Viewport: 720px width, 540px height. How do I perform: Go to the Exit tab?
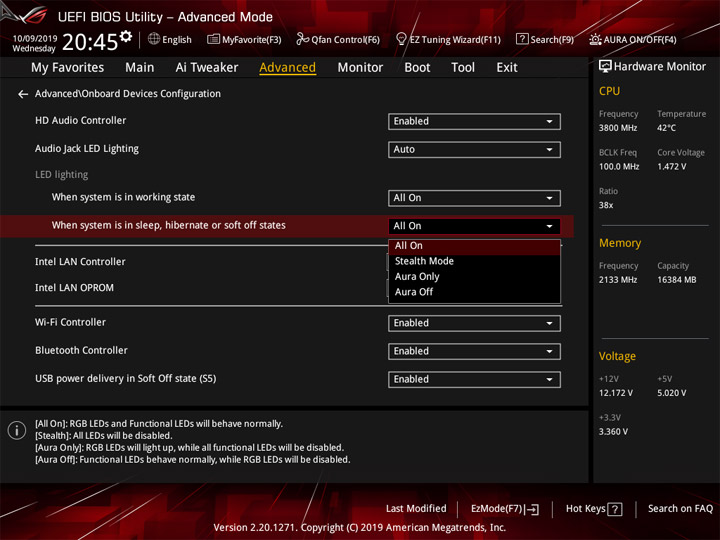[x=507, y=68]
